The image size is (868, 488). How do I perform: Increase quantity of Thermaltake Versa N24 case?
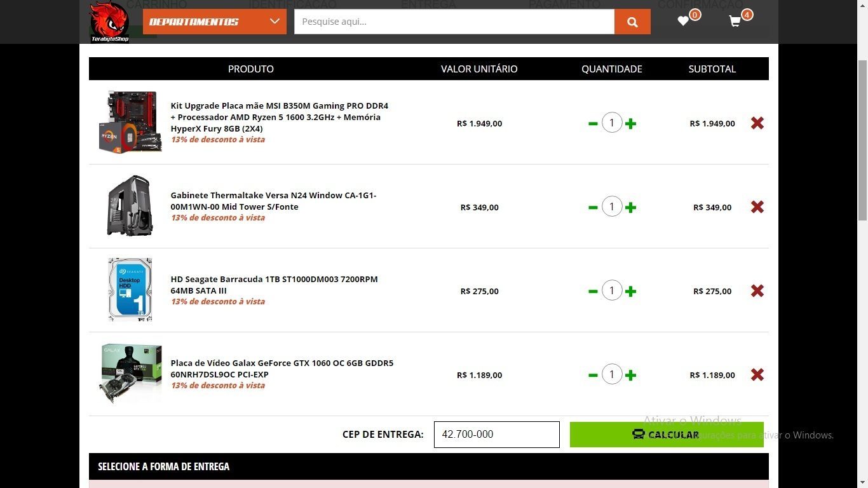[630, 207]
